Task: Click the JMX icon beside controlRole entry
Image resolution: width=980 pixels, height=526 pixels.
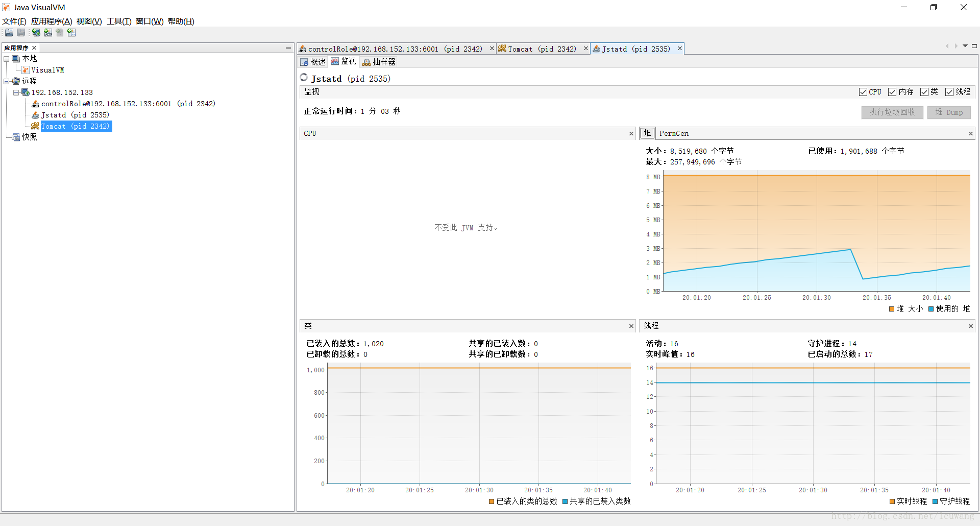Action: click(35, 104)
